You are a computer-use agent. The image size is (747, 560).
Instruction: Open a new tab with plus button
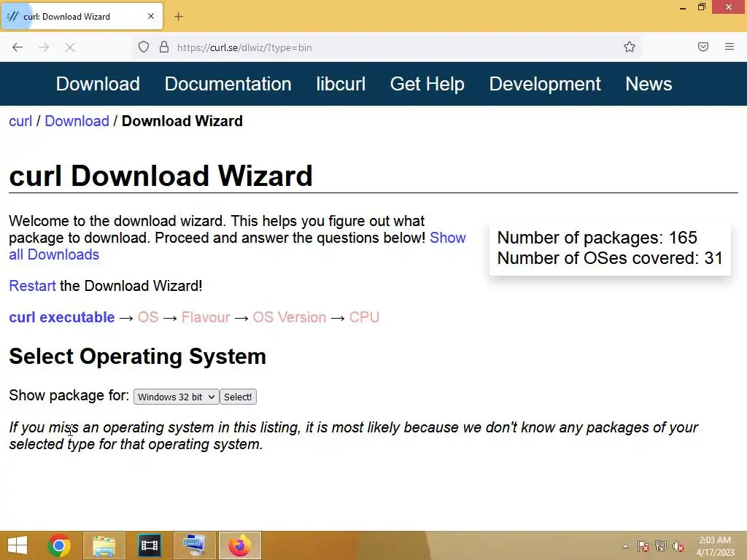178,17
